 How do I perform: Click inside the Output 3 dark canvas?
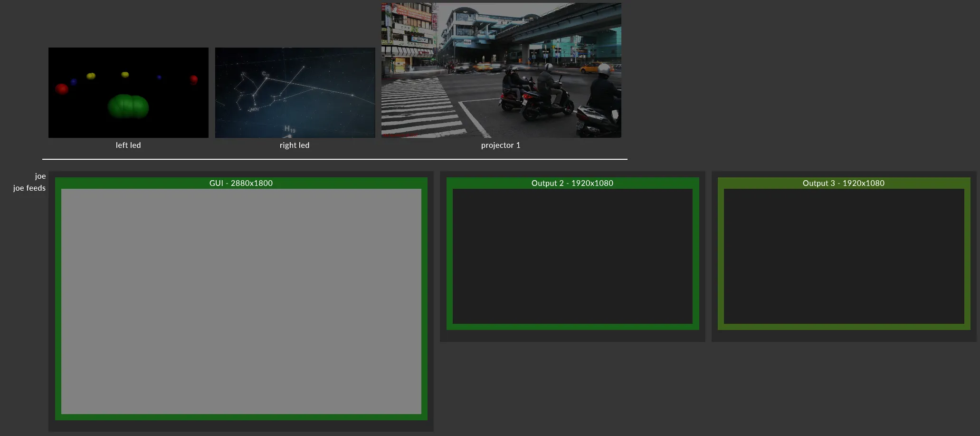pyautogui.click(x=843, y=256)
